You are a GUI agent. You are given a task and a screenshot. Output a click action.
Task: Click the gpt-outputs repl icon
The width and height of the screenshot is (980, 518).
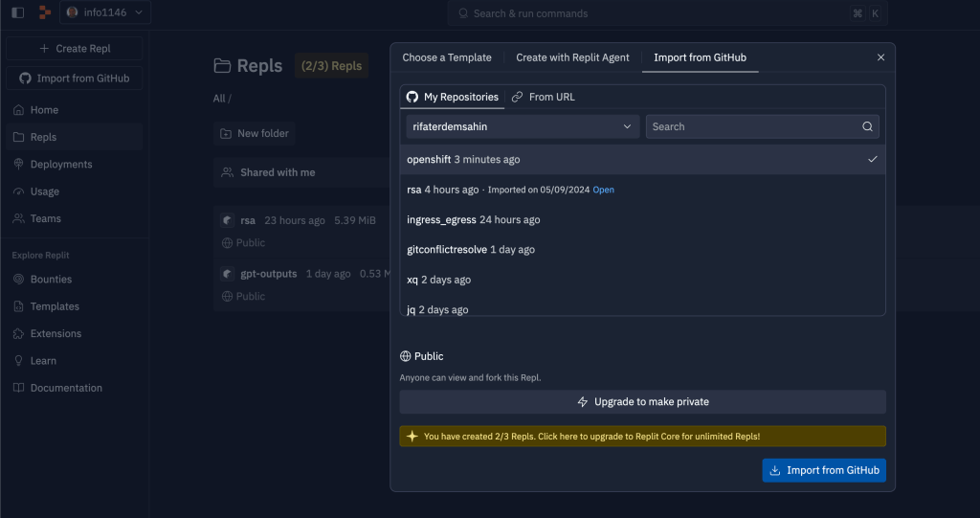(228, 274)
